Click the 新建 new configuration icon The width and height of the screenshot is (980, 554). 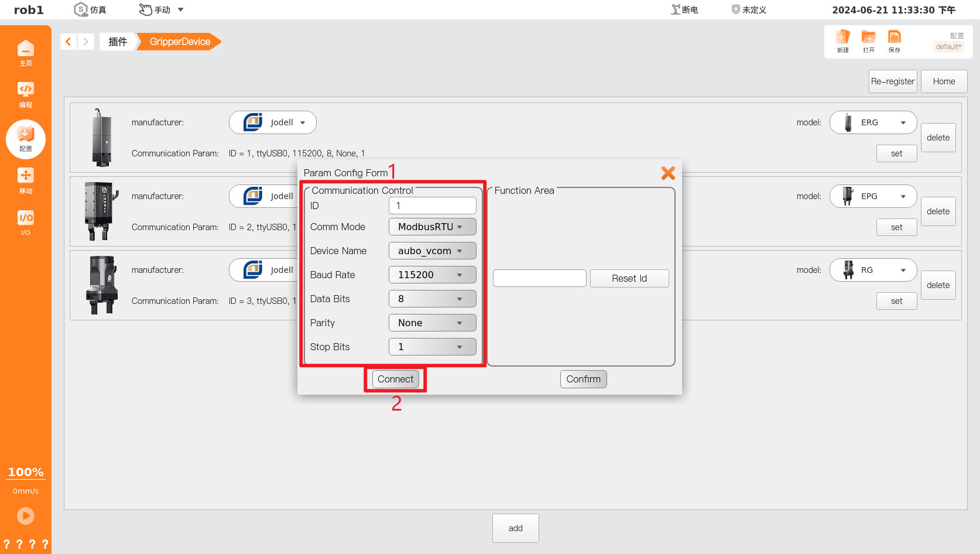click(842, 41)
